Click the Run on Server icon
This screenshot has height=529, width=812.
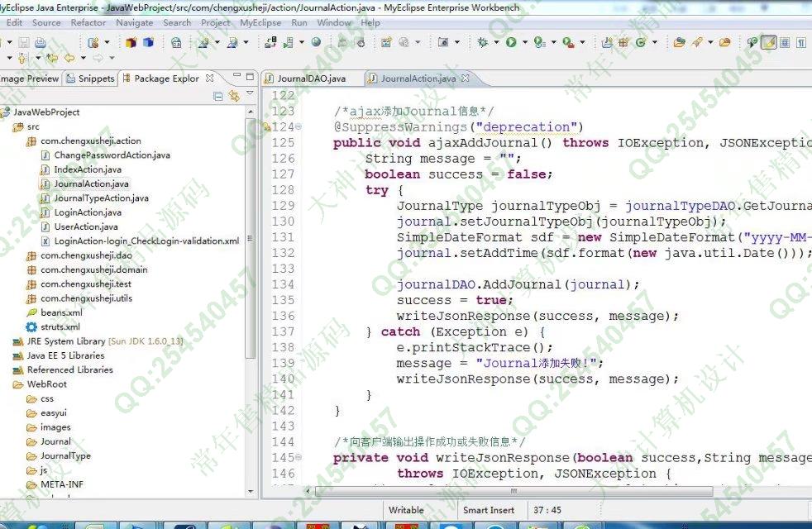tap(540, 42)
